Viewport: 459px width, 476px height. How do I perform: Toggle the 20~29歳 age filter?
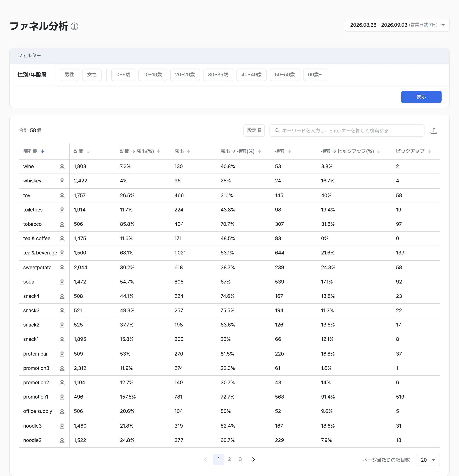(185, 75)
